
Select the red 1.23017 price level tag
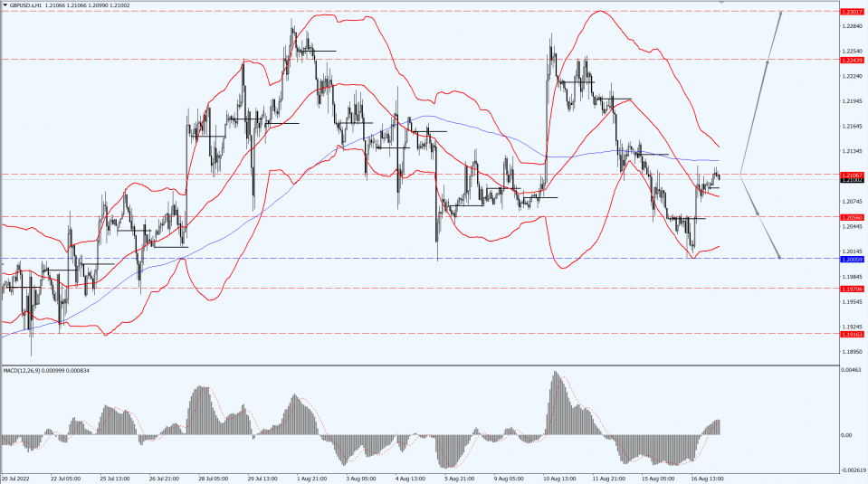coord(851,12)
